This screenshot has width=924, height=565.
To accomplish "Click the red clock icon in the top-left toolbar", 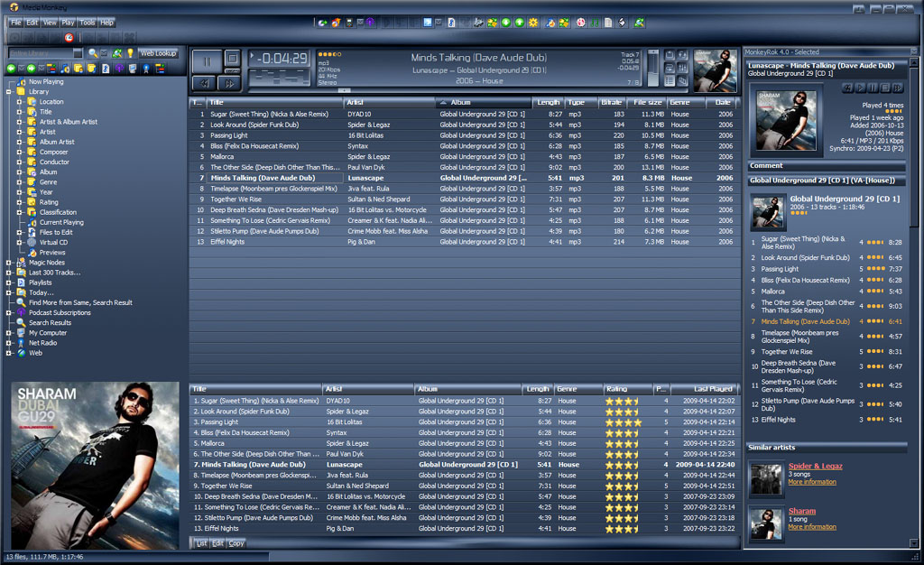I will tap(69, 38).
